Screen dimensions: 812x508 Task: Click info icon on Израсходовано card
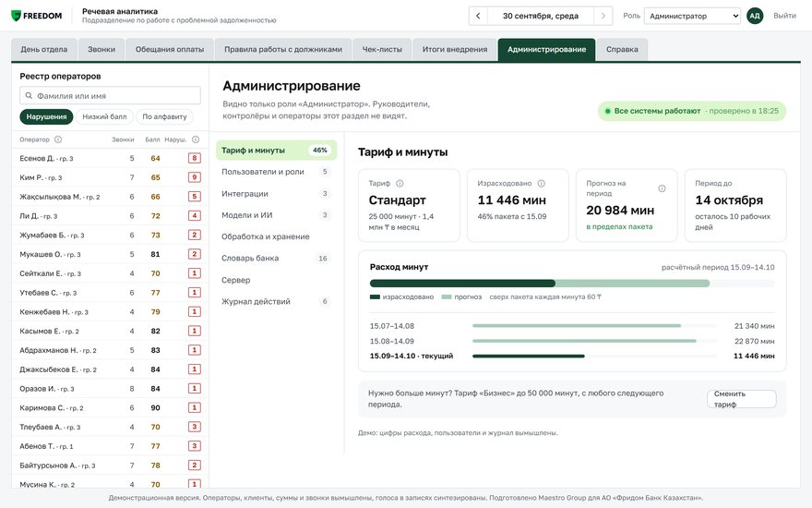[x=541, y=184]
